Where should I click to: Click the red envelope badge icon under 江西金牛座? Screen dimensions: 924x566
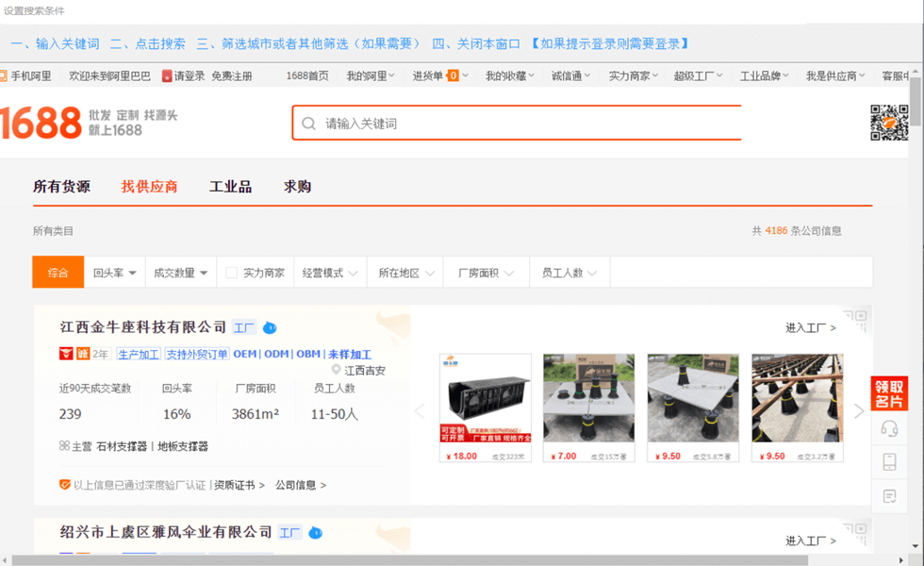point(66,354)
